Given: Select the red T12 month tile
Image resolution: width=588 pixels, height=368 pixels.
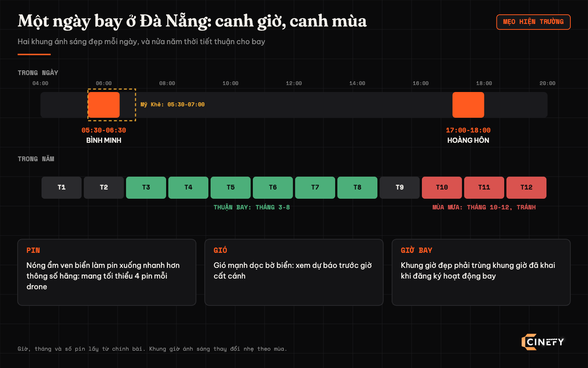Looking at the screenshot, I should [x=526, y=188].
